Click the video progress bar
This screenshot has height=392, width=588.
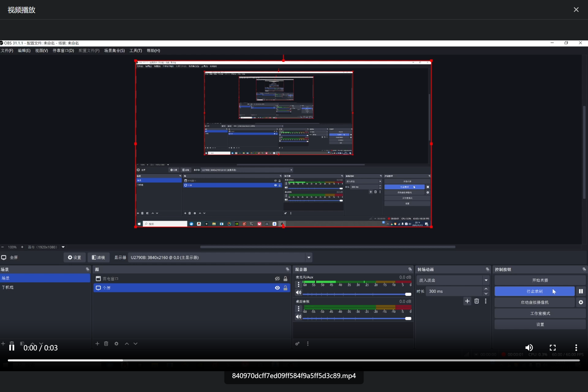[x=294, y=360]
